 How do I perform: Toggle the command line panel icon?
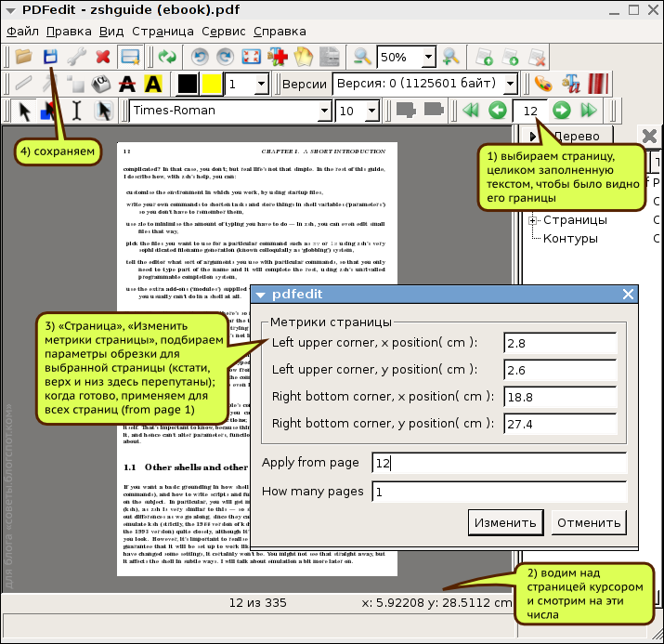(x=130, y=57)
